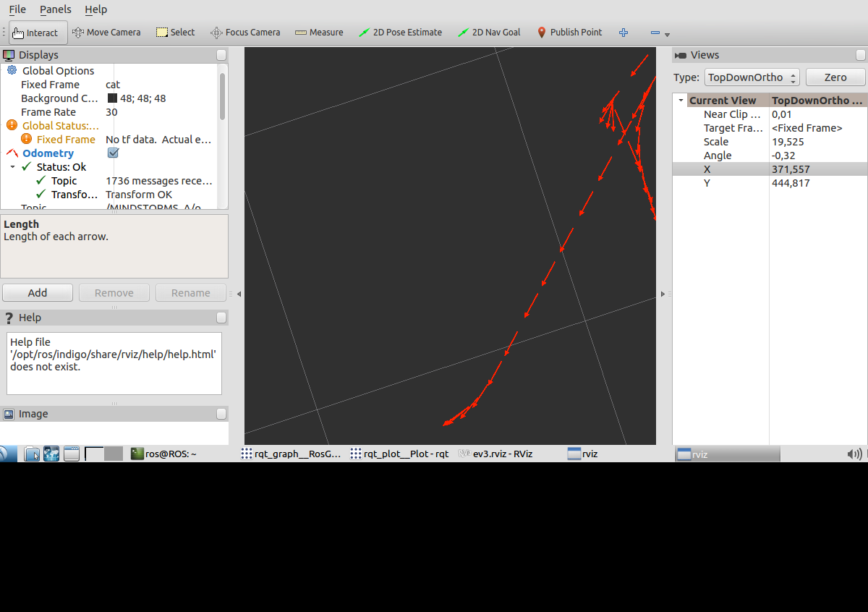868x612 pixels.
Task: Toggle the Views panel float box
Action: [860, 55]
